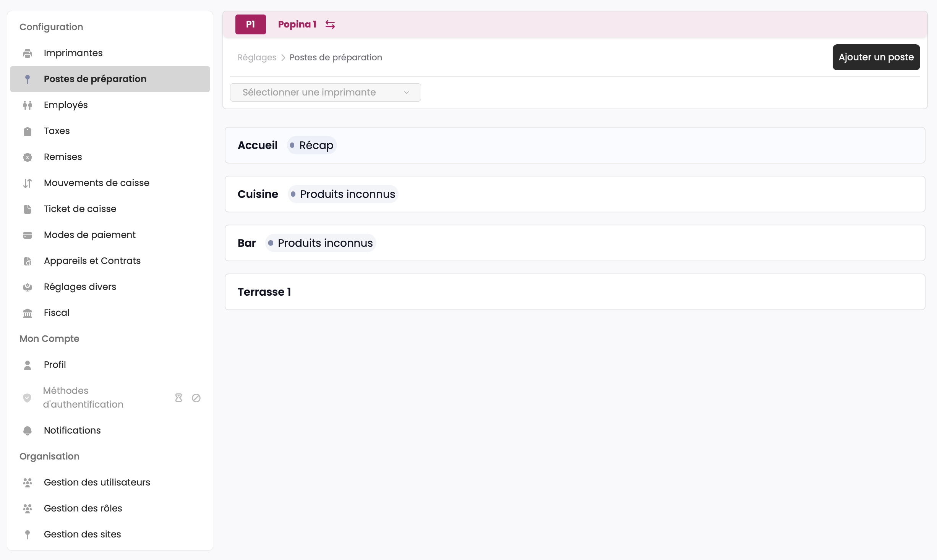Click the Modes de paiement card icon
This screenshot has height=560, width=937.
click(x=28, y=235)
